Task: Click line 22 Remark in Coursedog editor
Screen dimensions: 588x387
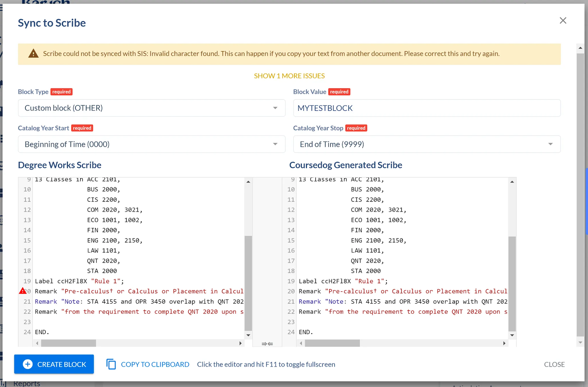Action: pyautogui.click(x=403, y=312)
